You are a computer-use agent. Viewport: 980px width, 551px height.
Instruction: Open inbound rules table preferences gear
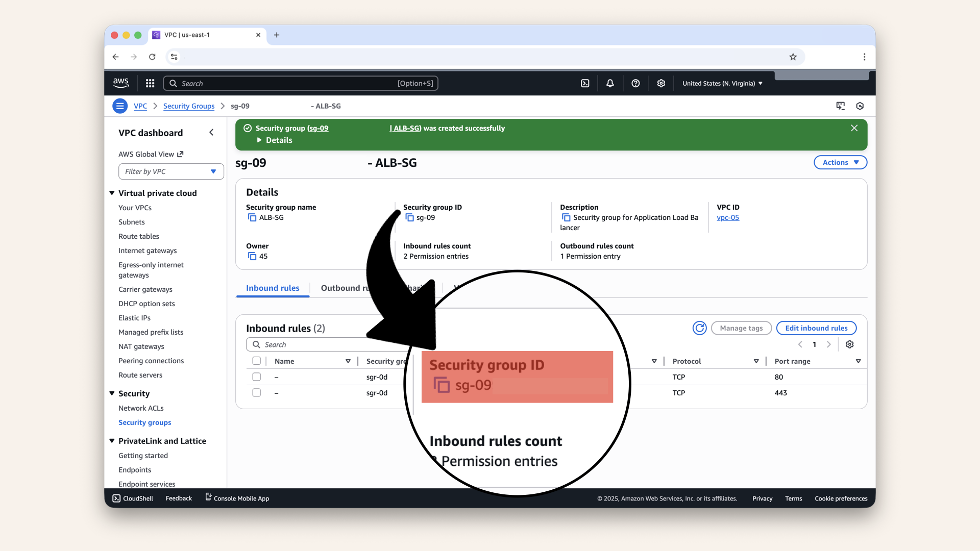point(849,344)
